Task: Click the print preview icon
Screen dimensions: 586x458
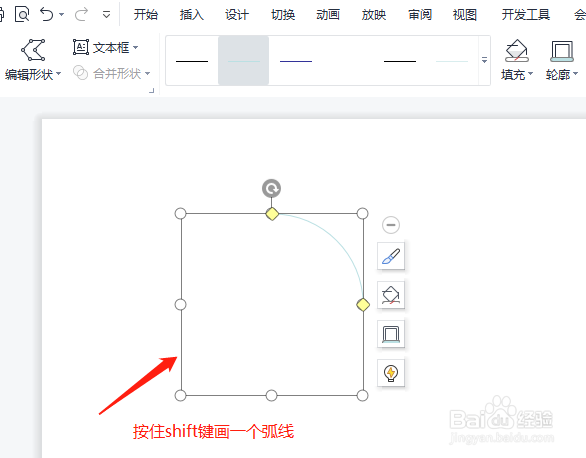Action: [22, 15]
